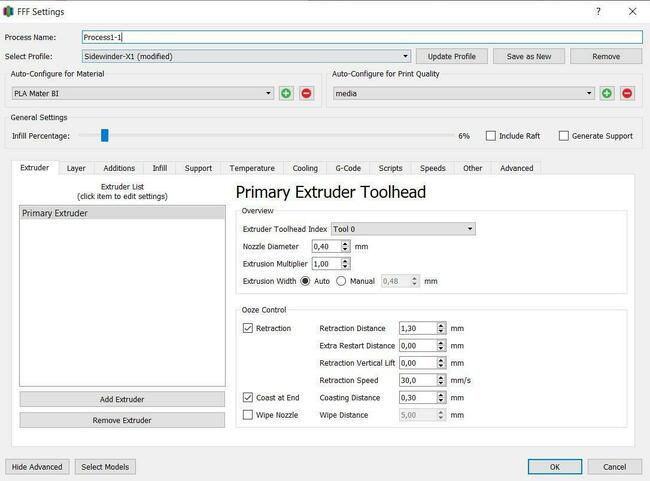Click the help question mark icon
The height and width of the screenshot is (481, 650).
598,11
